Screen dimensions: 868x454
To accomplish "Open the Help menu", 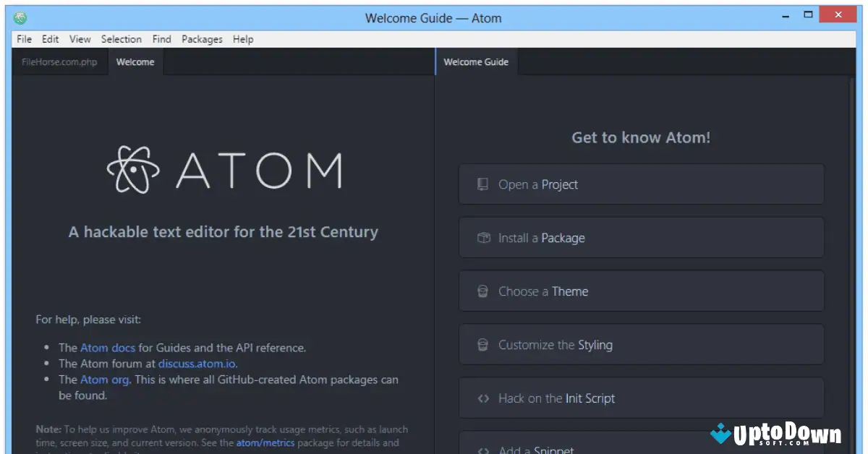I will (243, 39).
